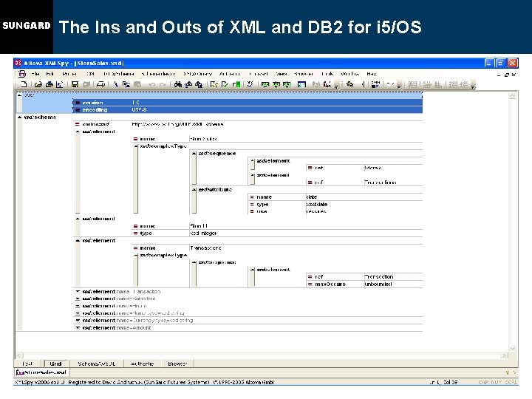532x399 pixels.
Task: Click the Cut scissors icon
Action: [x=116, y=84]
